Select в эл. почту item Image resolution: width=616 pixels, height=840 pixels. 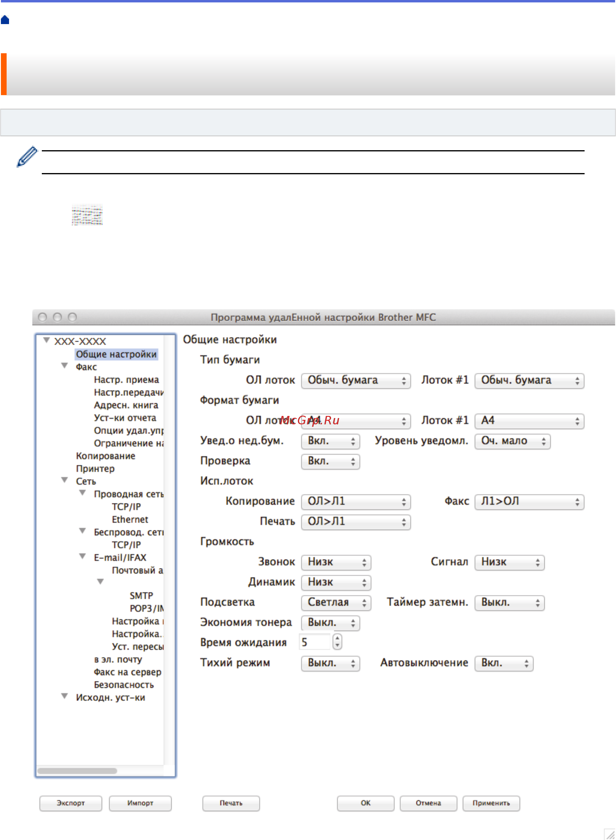(118, 659)
